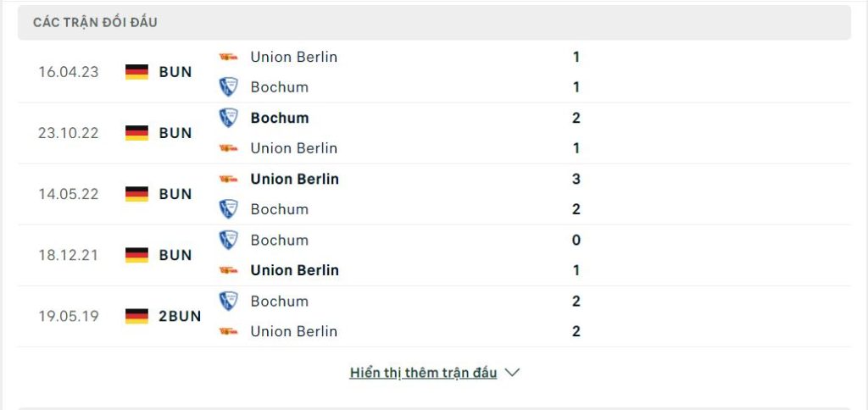Viewport: 868px width, 410px height.
Task: Click Union Berlin score 3 in 14.05.22
Action: pyautogui.click(x=576, y=179)
